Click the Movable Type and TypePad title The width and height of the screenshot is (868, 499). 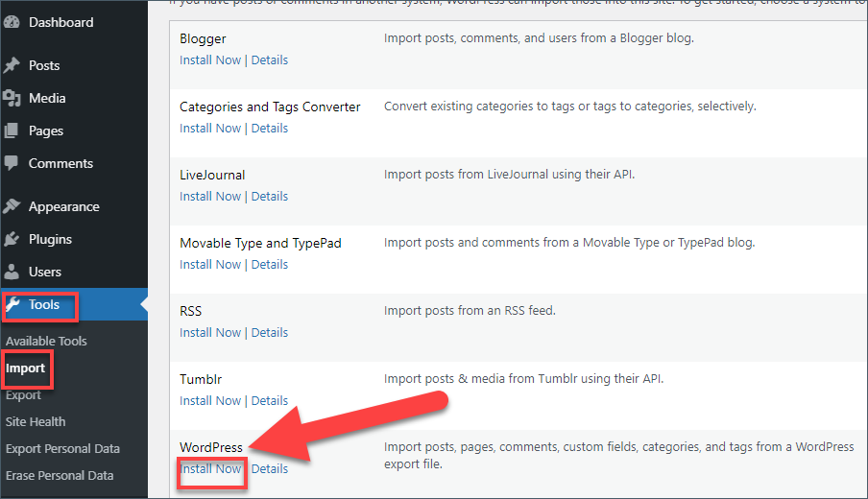(x=260, y=243)
